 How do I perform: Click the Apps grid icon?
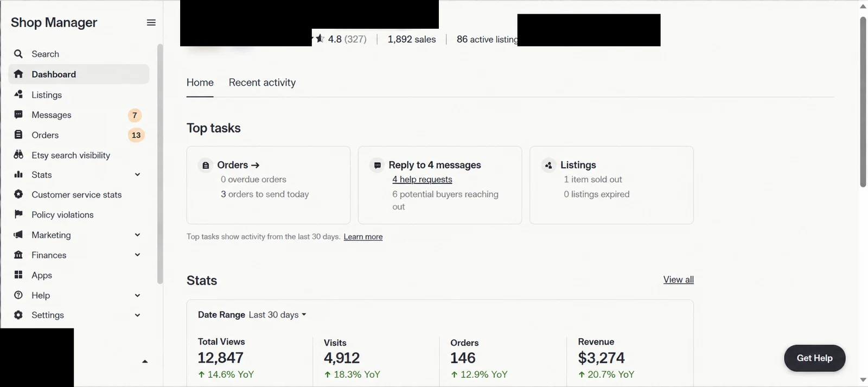pyautogui.click(x=18, y=275)
